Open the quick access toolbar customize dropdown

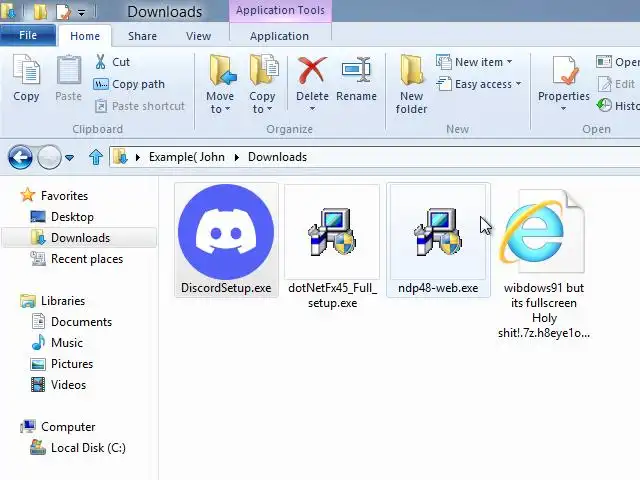coord(82,13)
